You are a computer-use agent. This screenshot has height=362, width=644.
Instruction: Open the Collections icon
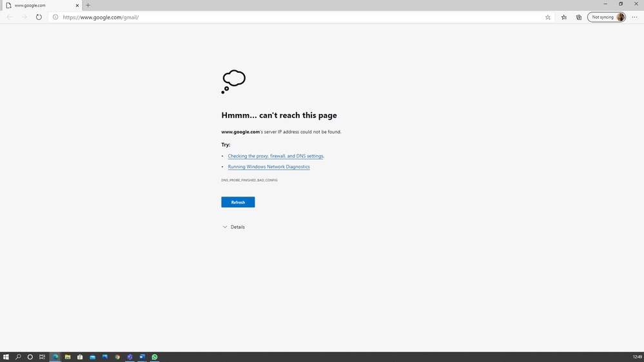[579, 17]
